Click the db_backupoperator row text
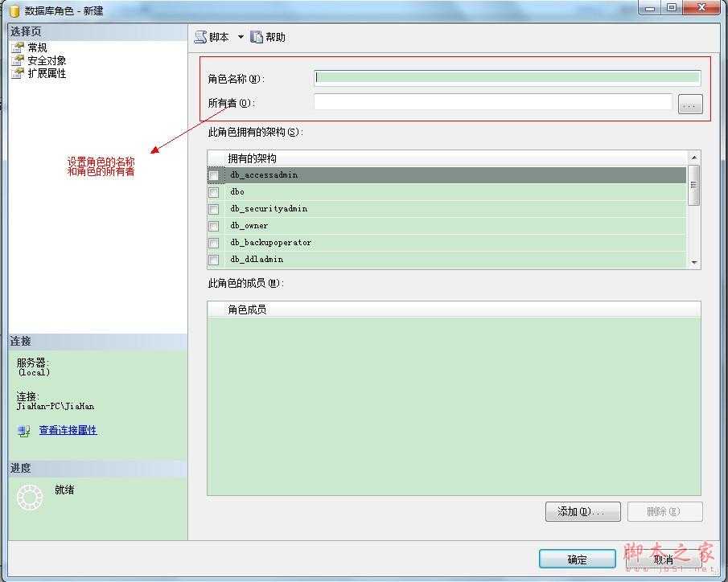The width and height of the screenshot is (728, 582). 270,242
